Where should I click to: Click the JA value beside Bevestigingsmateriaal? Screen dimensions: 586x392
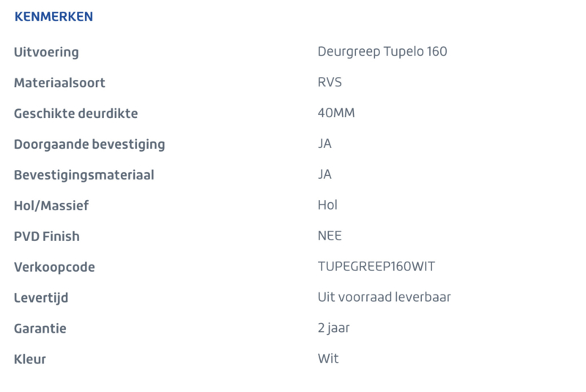point(324,174)
